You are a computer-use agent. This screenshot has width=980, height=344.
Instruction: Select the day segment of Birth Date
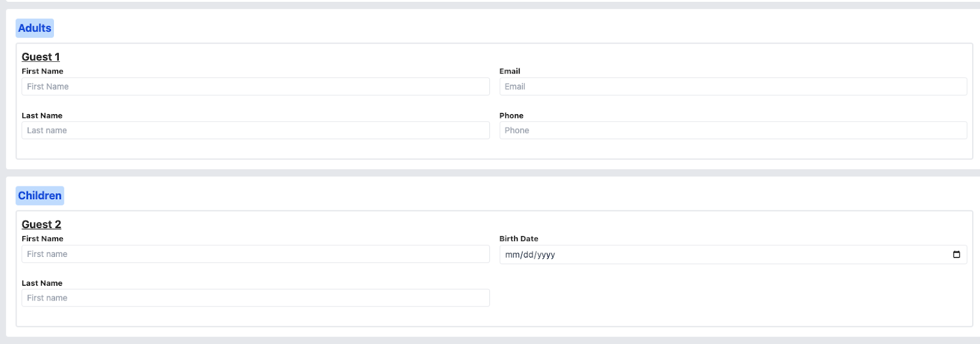click(528, 254)
